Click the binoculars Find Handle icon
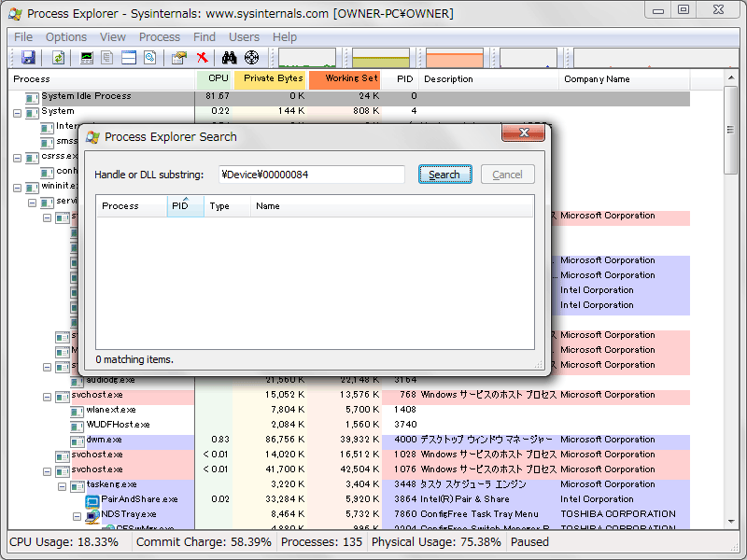747x560 pixels. click(x=229, y=58)
